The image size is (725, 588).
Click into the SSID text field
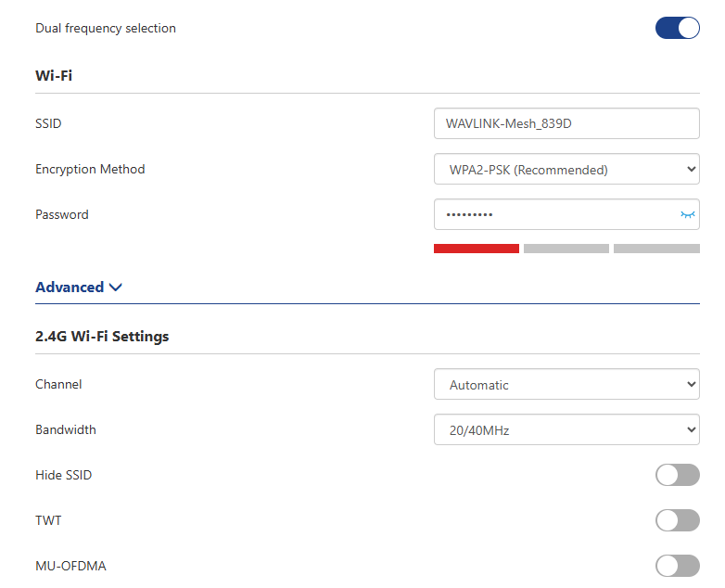pos(566,123)
